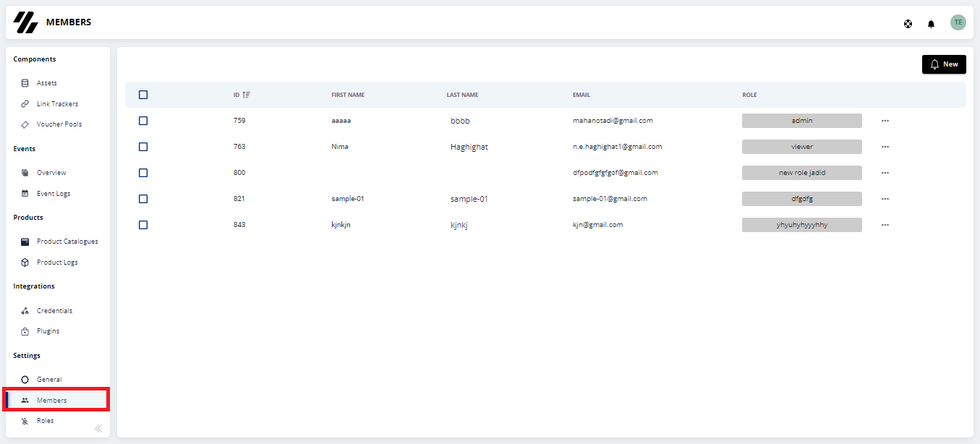Click the Event Logs calendar icon
Screen dimensions: 980x444
[25, 194]
